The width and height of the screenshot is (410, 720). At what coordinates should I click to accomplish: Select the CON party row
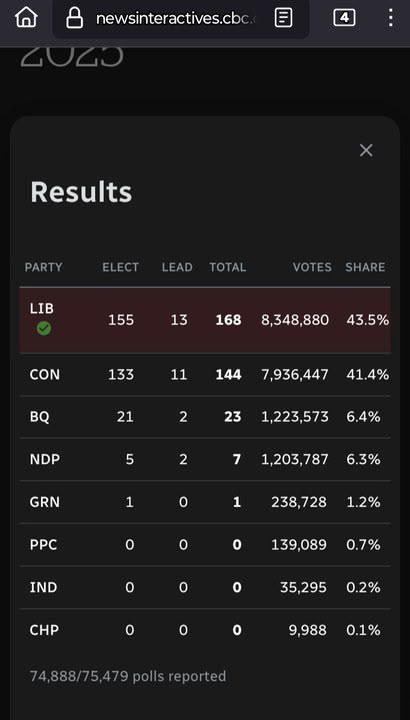click(x=205, y=375)
